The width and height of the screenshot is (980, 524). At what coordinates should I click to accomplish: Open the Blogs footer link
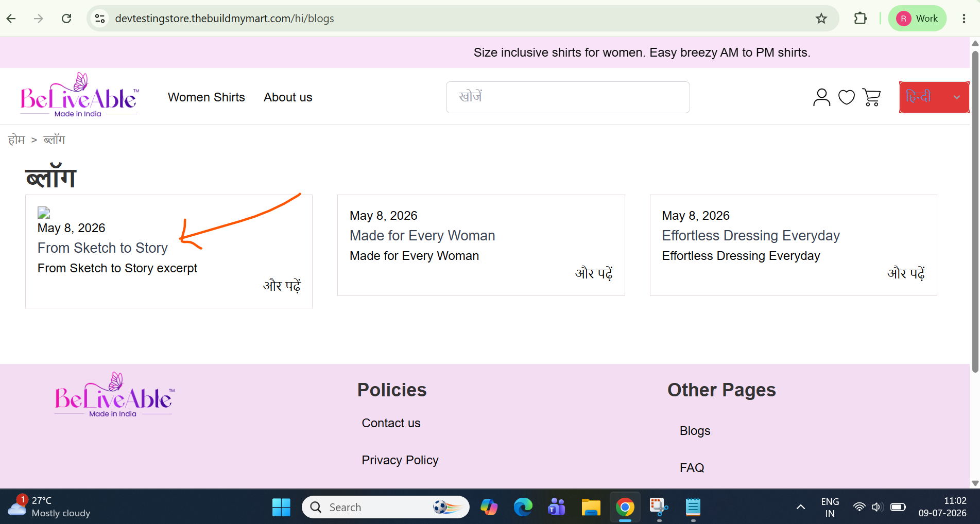(x=695, y=431)
